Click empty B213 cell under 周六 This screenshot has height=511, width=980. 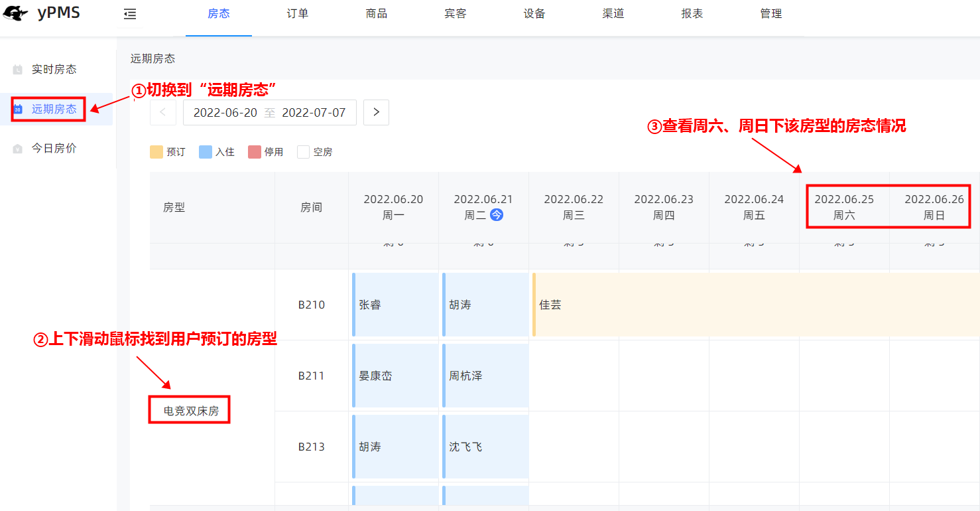(845, 447)
